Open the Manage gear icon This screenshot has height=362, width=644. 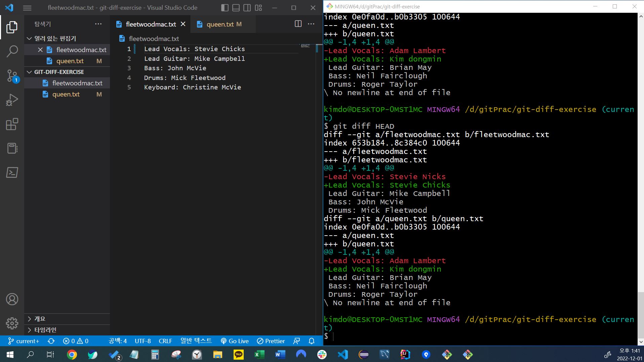click(12, 323)
